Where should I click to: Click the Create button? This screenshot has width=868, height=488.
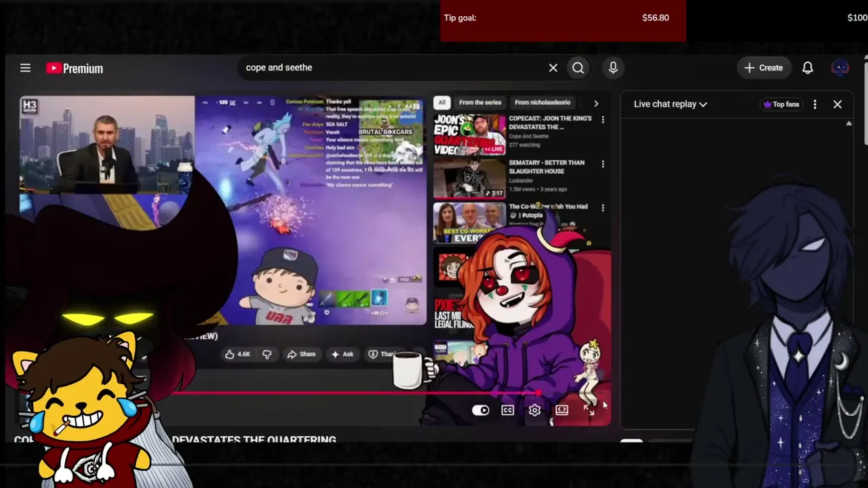pos(764,68)
